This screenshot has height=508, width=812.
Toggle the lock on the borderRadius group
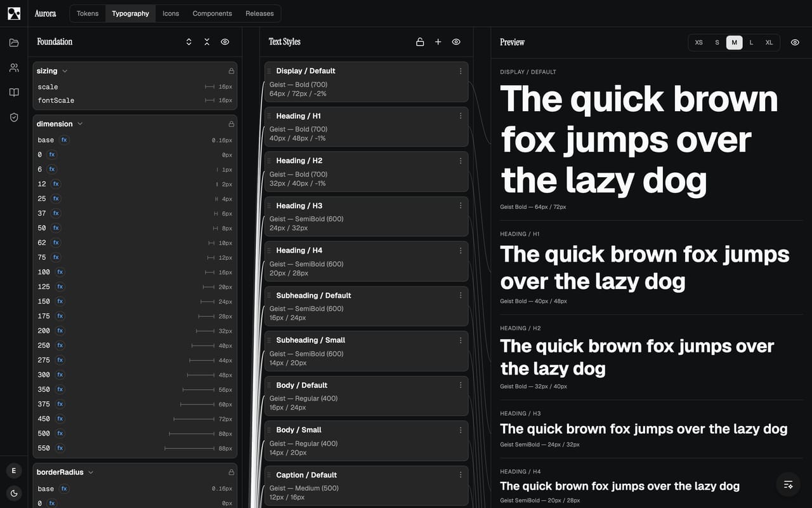(232, 472)
